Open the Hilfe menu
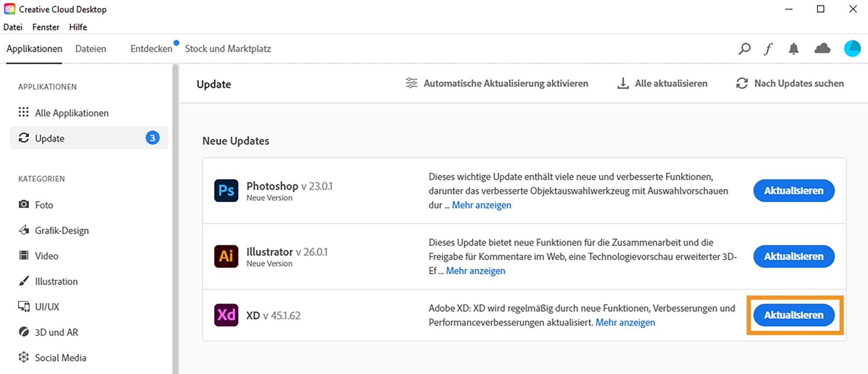868x374 pixels. (78, 27)
